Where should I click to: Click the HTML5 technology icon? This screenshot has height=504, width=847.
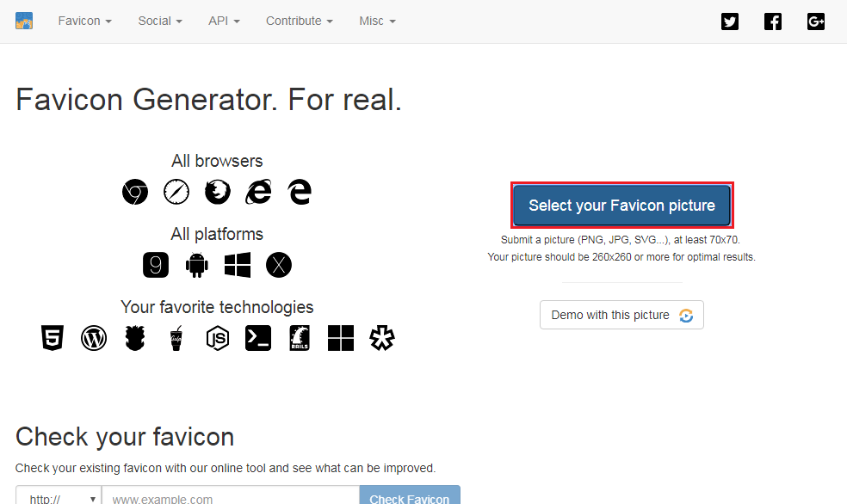tap(53, 338)
